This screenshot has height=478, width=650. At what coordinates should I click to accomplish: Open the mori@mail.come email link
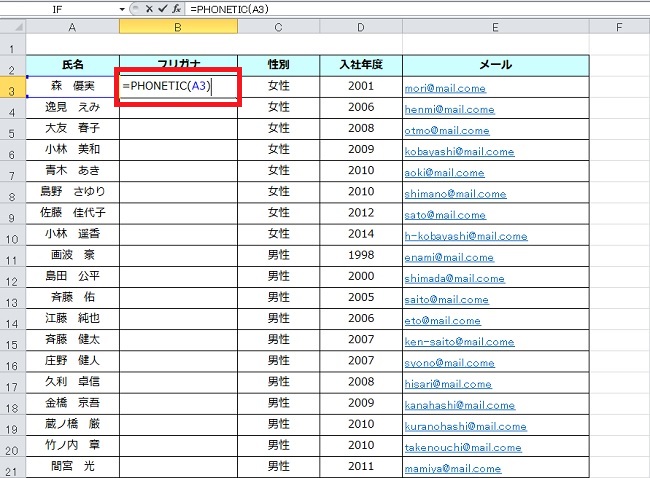[444, 88]
